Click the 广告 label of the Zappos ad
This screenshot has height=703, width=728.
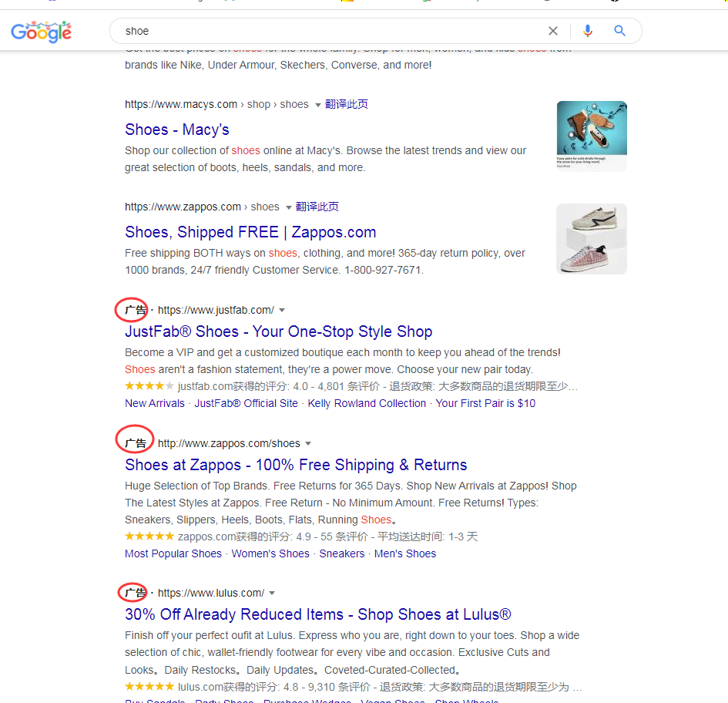[135, 443]
